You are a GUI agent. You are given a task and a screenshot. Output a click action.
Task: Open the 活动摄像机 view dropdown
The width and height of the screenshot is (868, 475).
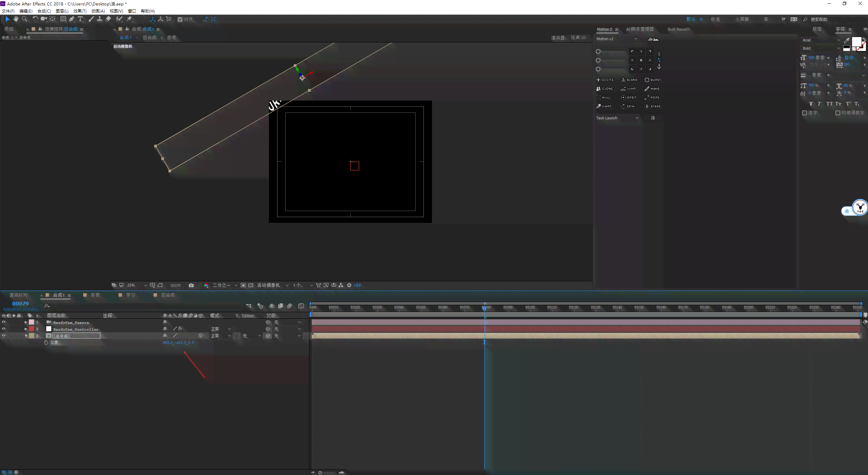[273, 285]
